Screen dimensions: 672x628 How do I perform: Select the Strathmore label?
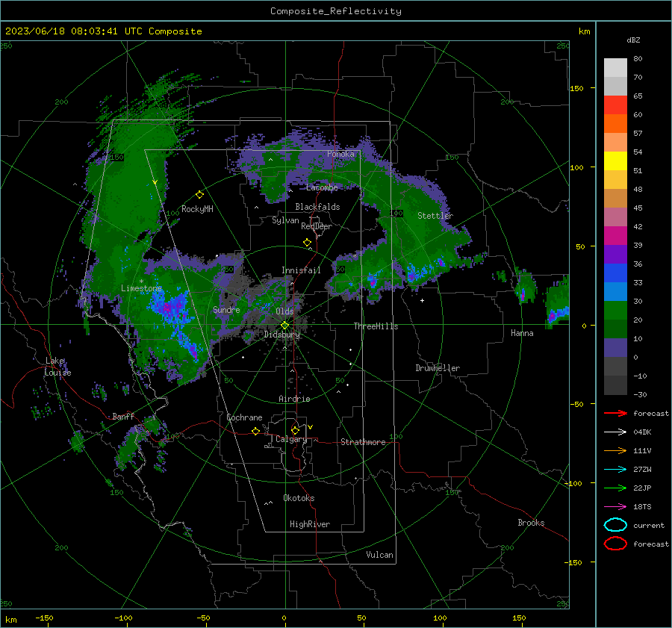363,442
